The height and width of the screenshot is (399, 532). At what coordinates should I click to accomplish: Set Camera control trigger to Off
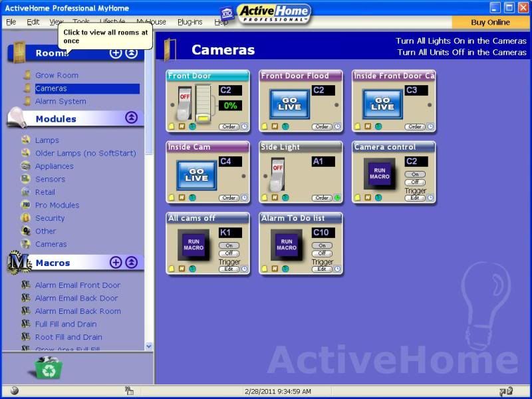click(415, 182)
